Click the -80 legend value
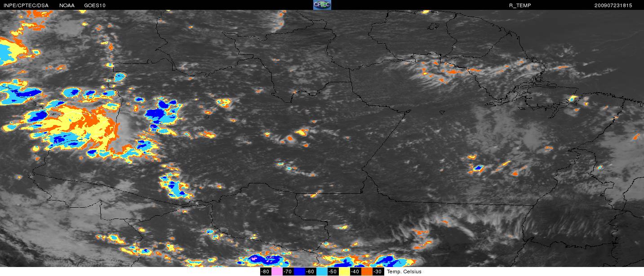This screenshot has height=276, width=644. 265,272
